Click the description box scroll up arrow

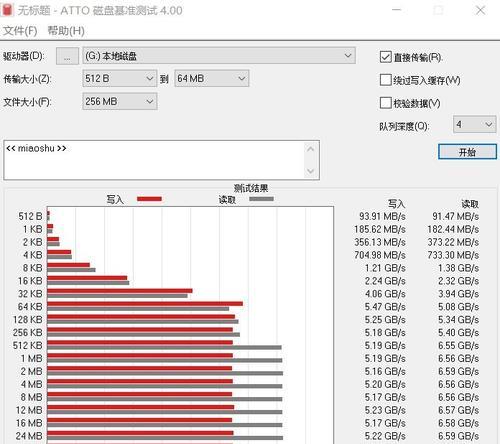311,149
